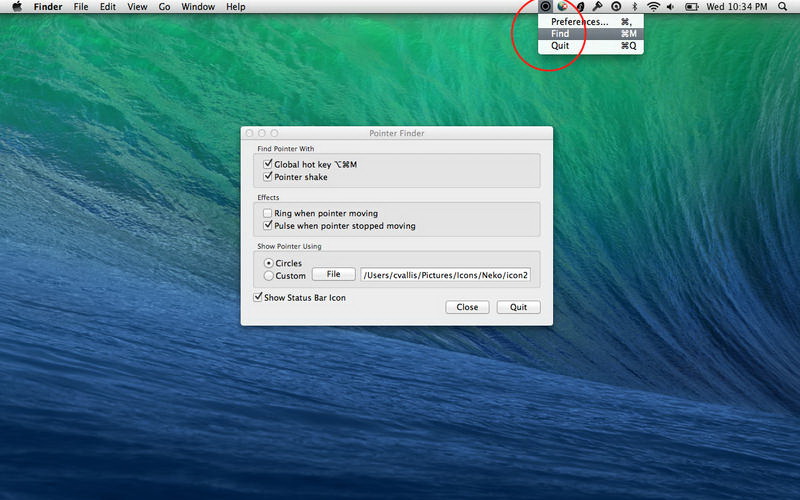Open the Spotlight search magnifier
The image size is (800, 500).
(781, 7)
